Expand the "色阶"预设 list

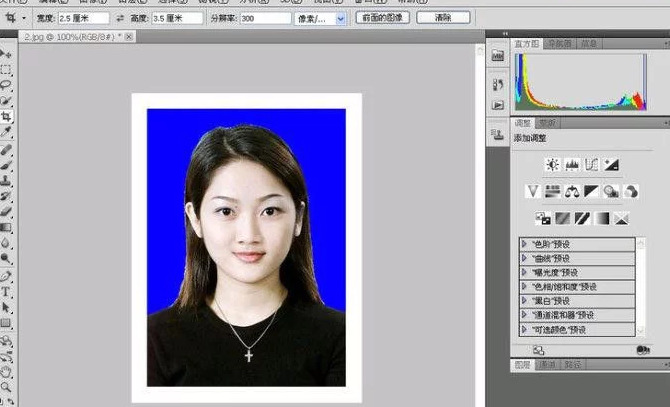coord(524,244)
